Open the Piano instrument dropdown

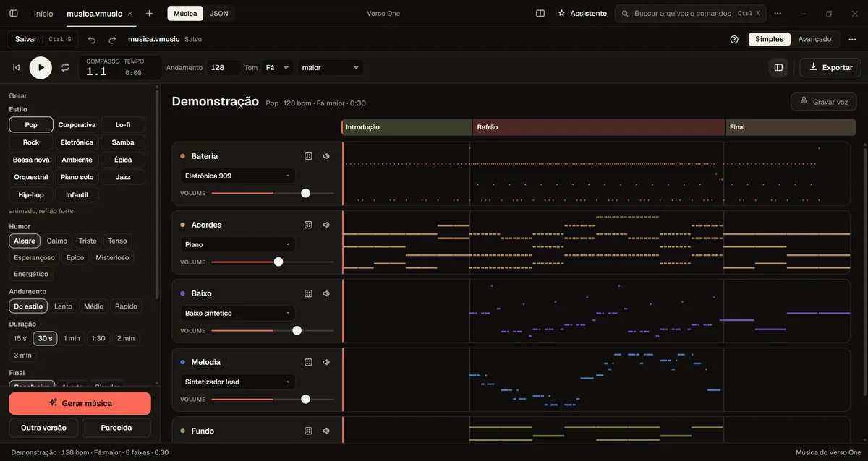237,244
